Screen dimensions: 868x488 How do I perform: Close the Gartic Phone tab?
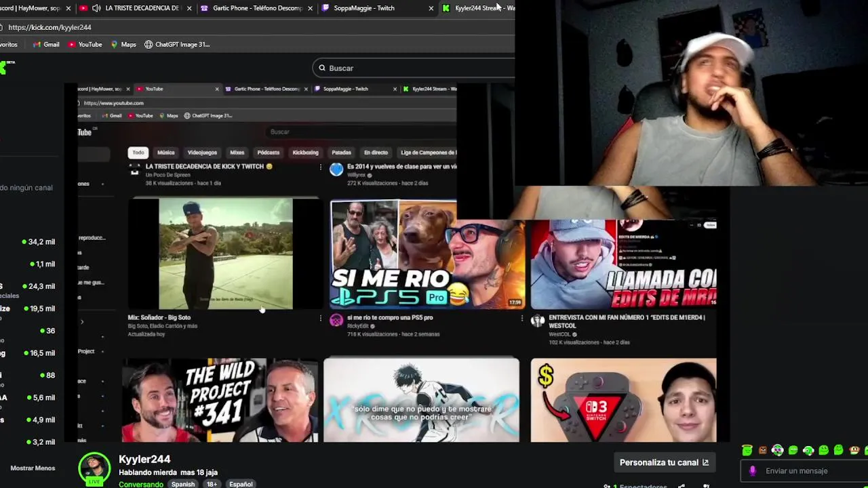click(310, 8)
